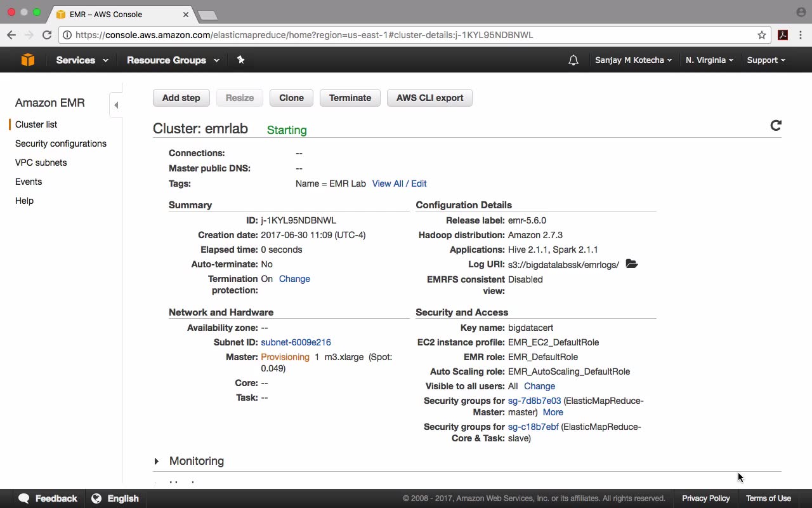Image resolution: width=812 pixels, height=508 pixels.
Task: Click the browser back arrow
Action: (11, 35)
